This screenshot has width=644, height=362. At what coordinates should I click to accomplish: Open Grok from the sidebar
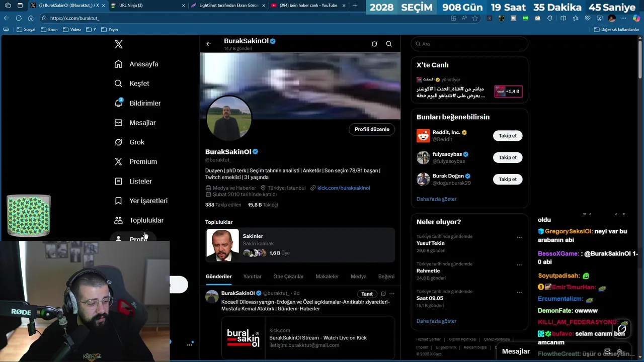[129, 142]
